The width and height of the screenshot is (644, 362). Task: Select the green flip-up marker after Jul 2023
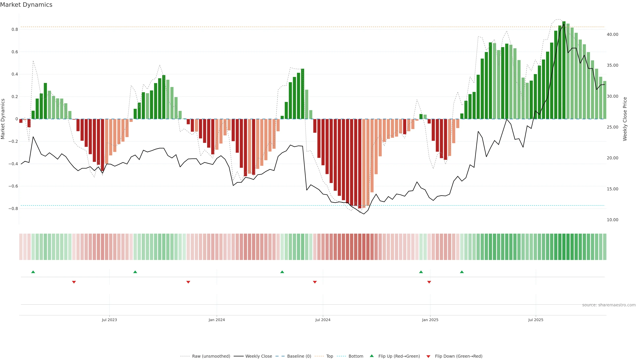pos(135,272)
